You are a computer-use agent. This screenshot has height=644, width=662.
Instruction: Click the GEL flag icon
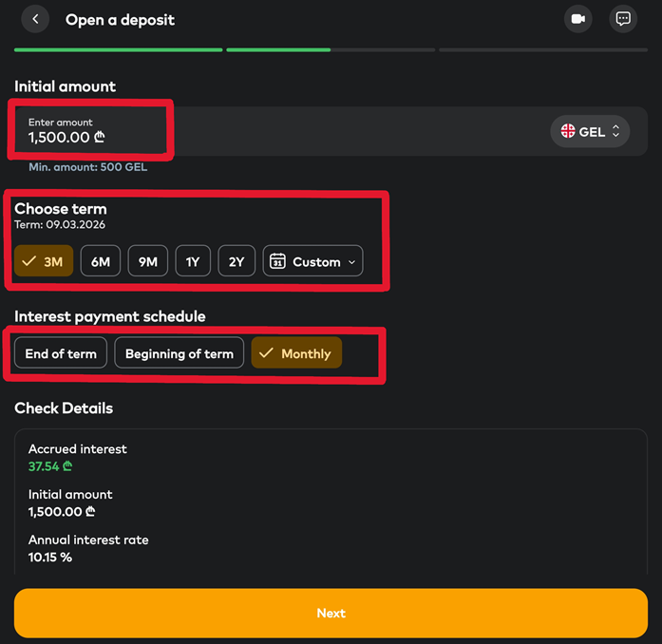pyautogui.click(x=568, y=132)
